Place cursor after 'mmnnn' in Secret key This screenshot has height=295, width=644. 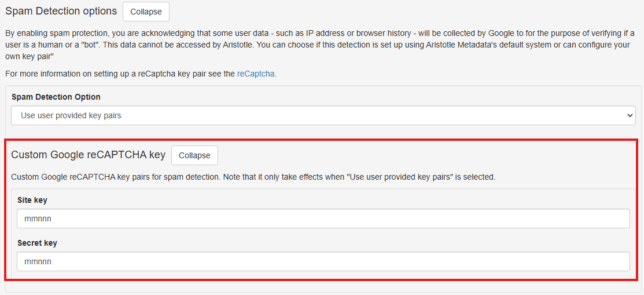coord(53,261)
